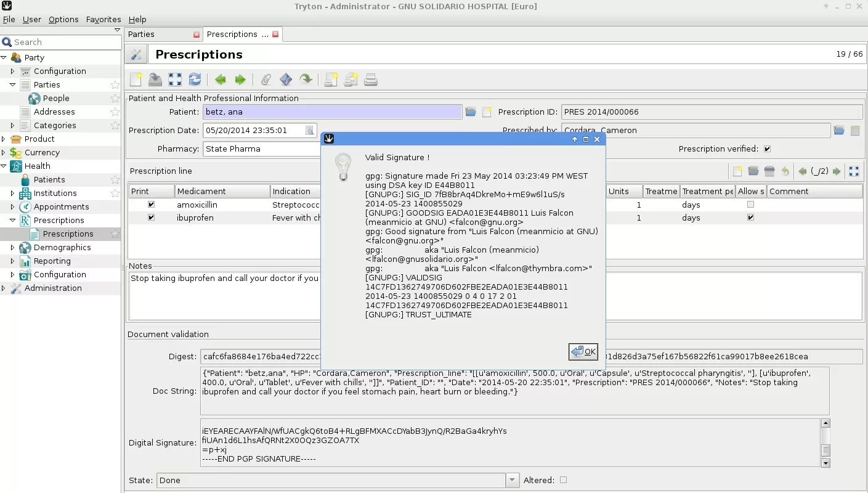Expand the Product tree node
The height and width of the screenshot is (493, 868).
pyautogui.click(x=4, y=139)
